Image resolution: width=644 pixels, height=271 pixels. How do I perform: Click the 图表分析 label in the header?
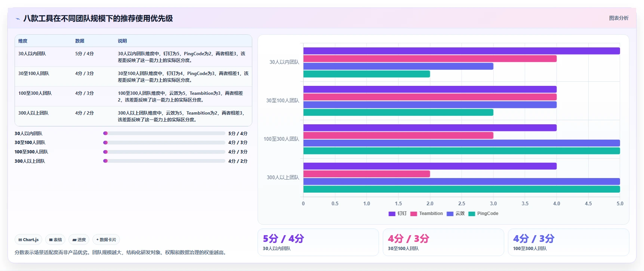[619, 18]
